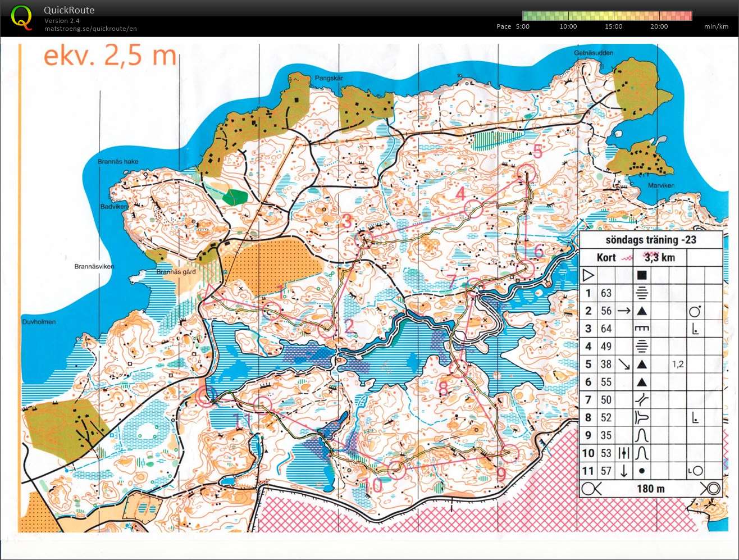This screenshot has height=560, width=739.
Task: Click the 'Pace' legend label
Action: click(x=504, y=26)
